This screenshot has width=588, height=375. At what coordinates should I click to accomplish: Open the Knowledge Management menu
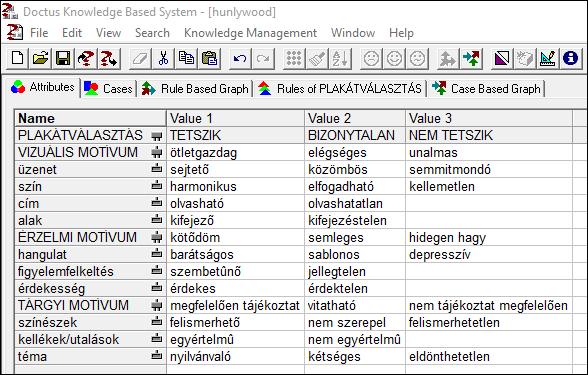pos(250,33)
